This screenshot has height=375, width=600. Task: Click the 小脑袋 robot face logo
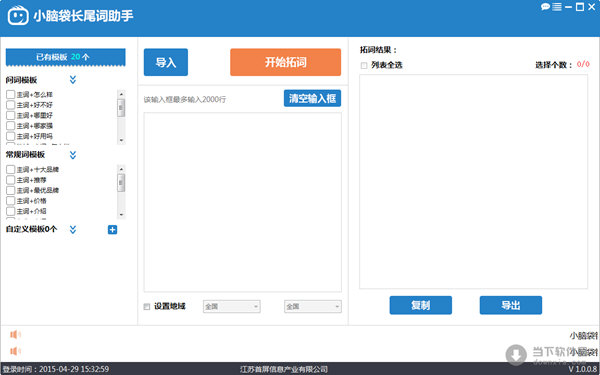pyautogui.click(x=18, y=15)
